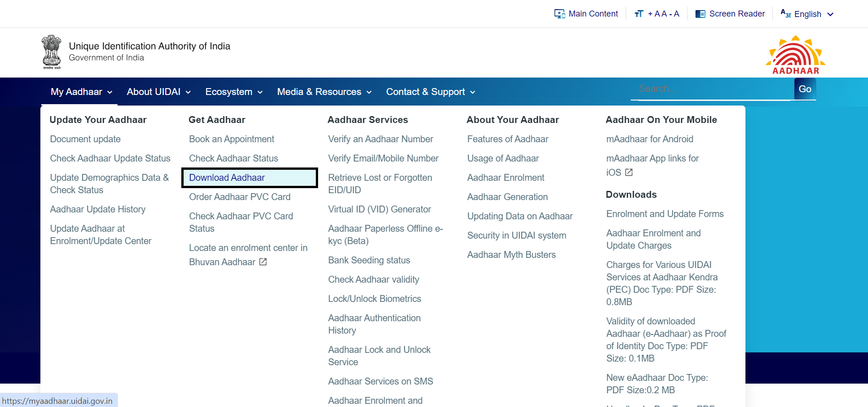Viewport: 868px width, 407px height.
Task: Open Aadhaar Update History
Action: click(98, 209)
